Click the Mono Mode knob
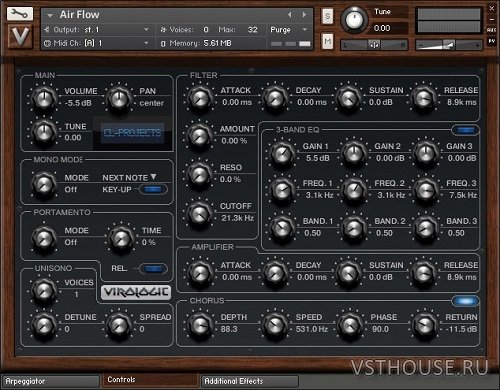 coord(44,184)
